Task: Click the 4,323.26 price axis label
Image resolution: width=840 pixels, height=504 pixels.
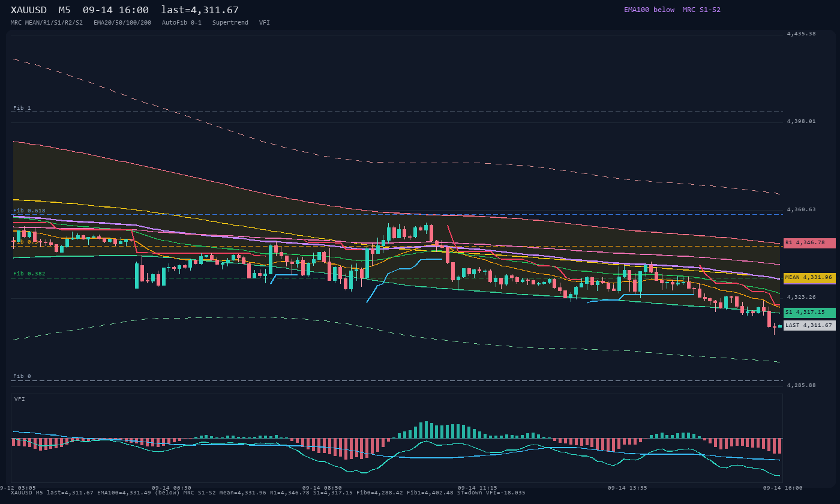Action: tap(801, 297)
